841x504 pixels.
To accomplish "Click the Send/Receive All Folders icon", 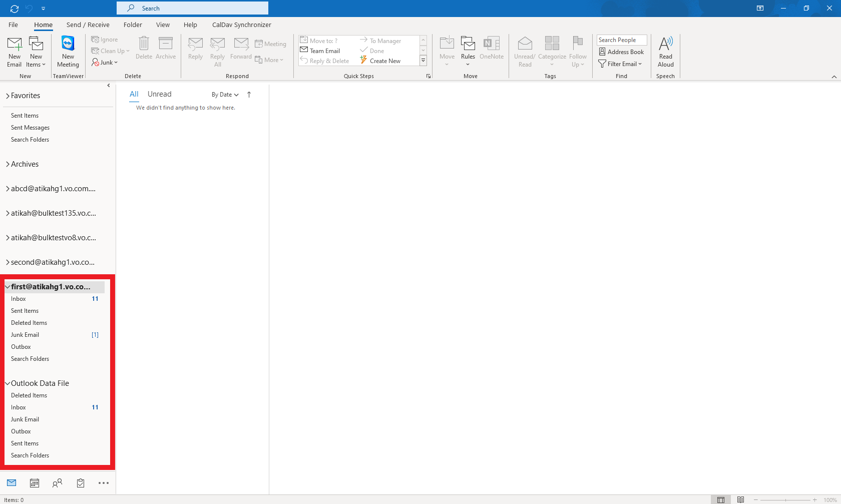I will (x=15, y=9).
